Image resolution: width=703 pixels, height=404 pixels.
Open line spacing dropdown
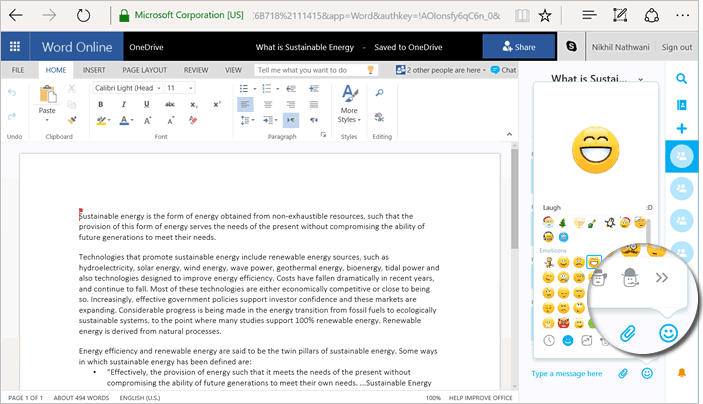[247, 120]
